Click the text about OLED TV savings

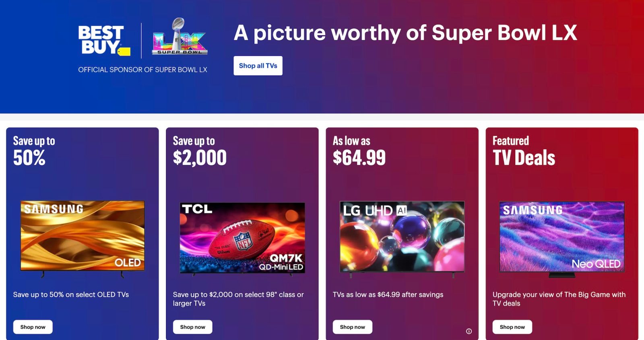[70, 295]
